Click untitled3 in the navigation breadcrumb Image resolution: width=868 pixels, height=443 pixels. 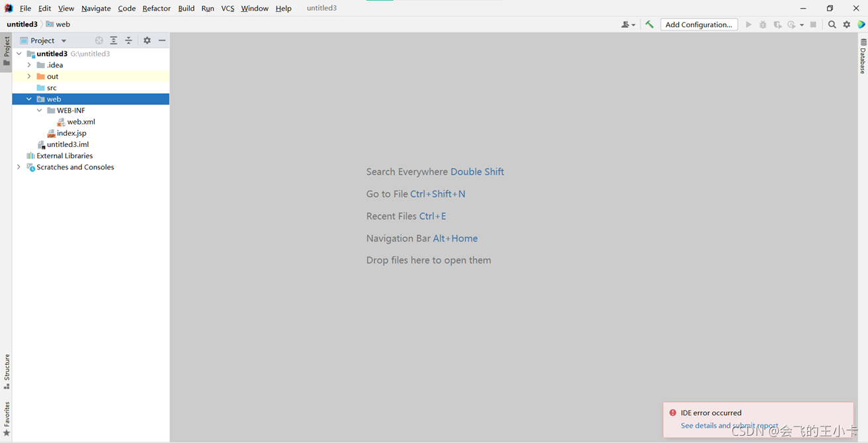tap(22, 25)
